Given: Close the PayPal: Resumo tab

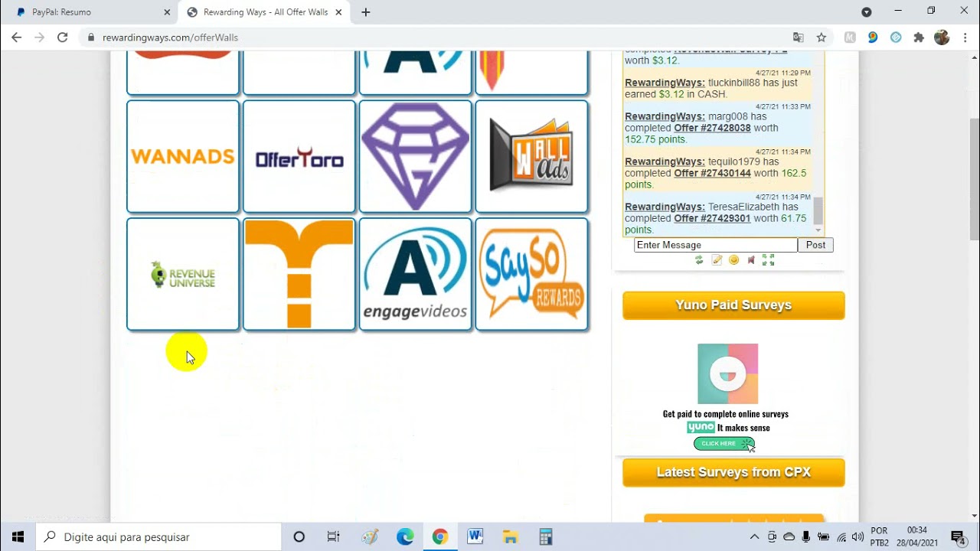Looking at the screenshot, I should tap(168, 12).
